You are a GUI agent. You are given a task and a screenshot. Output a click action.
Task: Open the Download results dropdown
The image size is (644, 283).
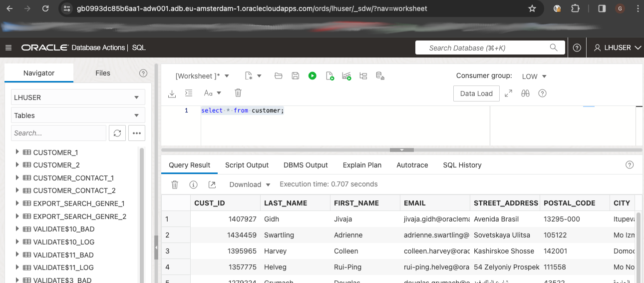pos(250,184)
